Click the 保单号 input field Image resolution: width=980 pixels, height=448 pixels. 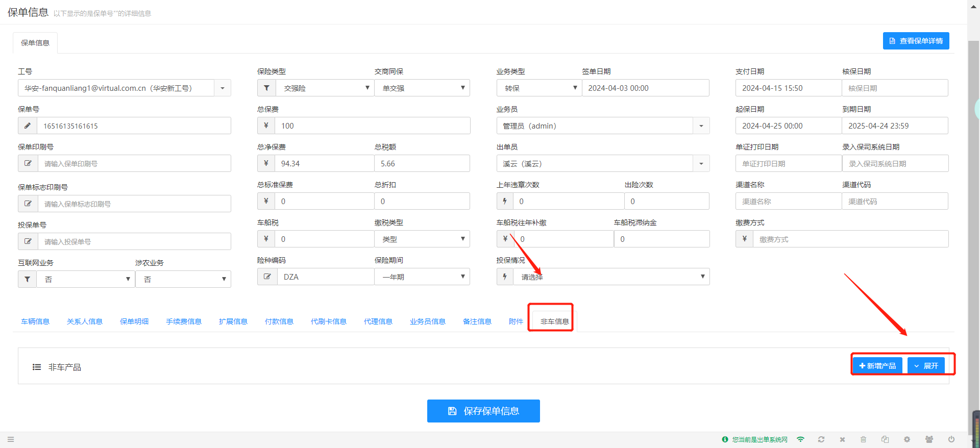coord(134,126)
